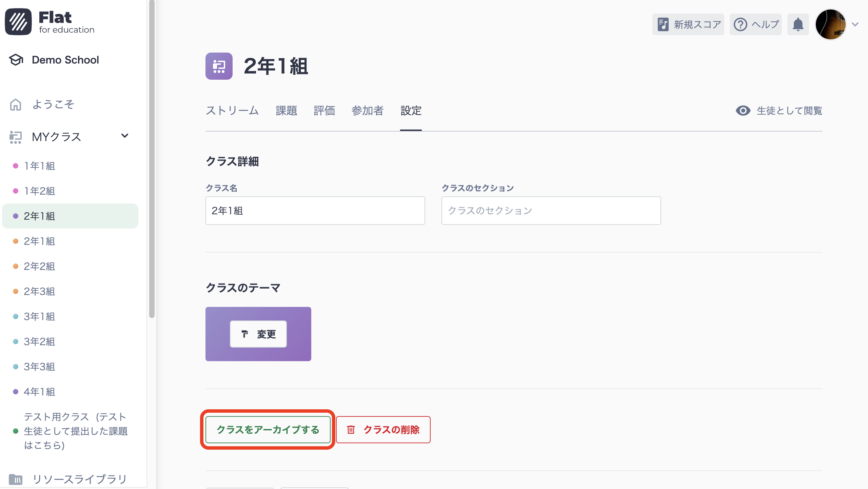Switch to the 課題 tab

(287, 111)
